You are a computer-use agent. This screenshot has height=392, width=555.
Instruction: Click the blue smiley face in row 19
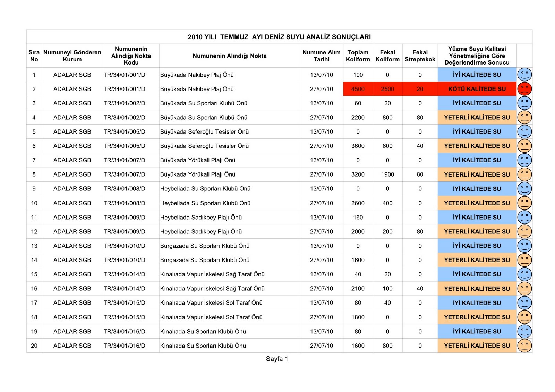524,331
